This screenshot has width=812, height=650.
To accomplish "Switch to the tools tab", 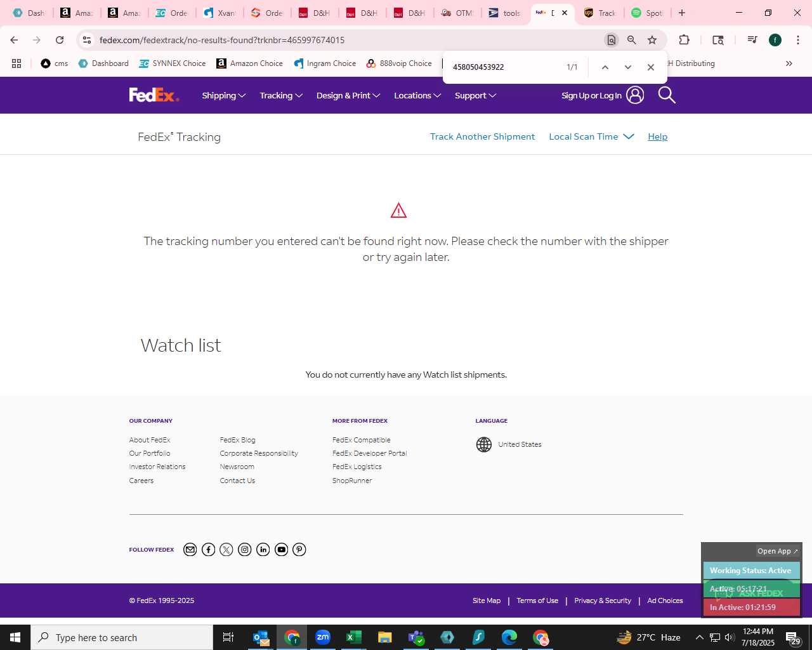I will click(x=505, y=13).
